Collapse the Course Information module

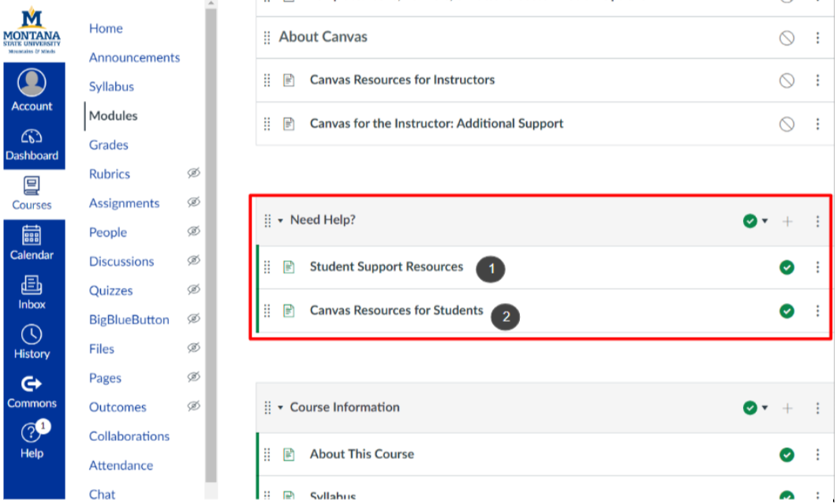281,408
